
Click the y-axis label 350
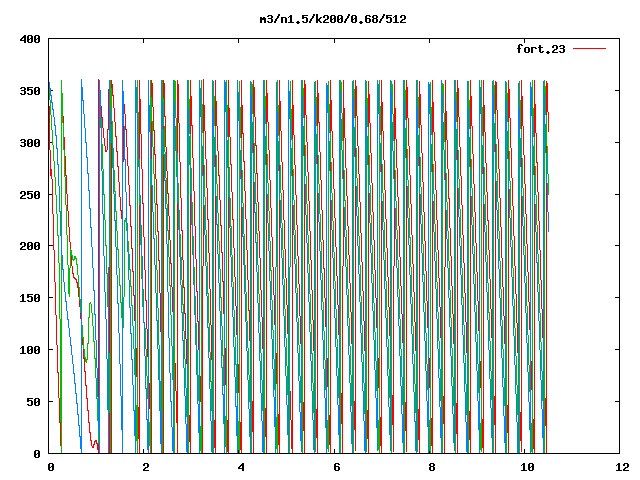[x=30, y=91]
